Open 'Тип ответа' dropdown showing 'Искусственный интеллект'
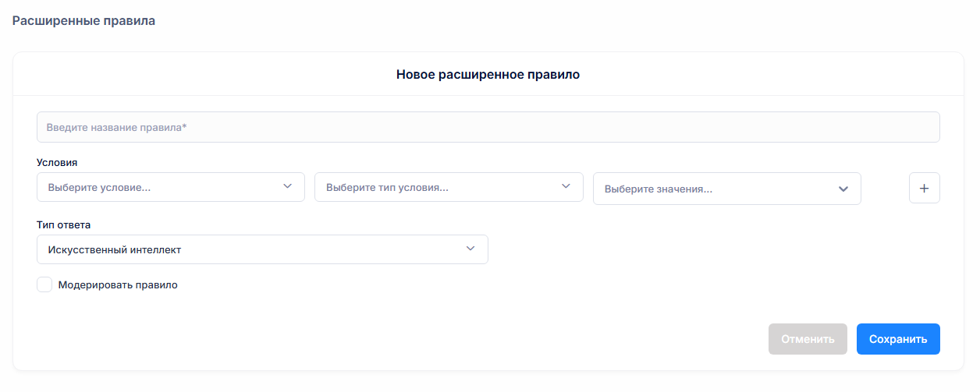The width and height of the screenshot is (980, 392). (x=250, y=249)
